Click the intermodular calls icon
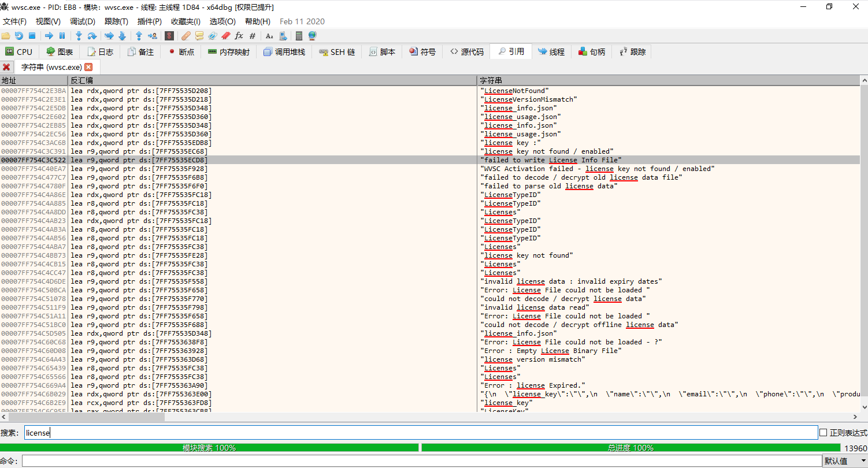The width and height of the screenshot is (868, 468). (x=283, y=36)
